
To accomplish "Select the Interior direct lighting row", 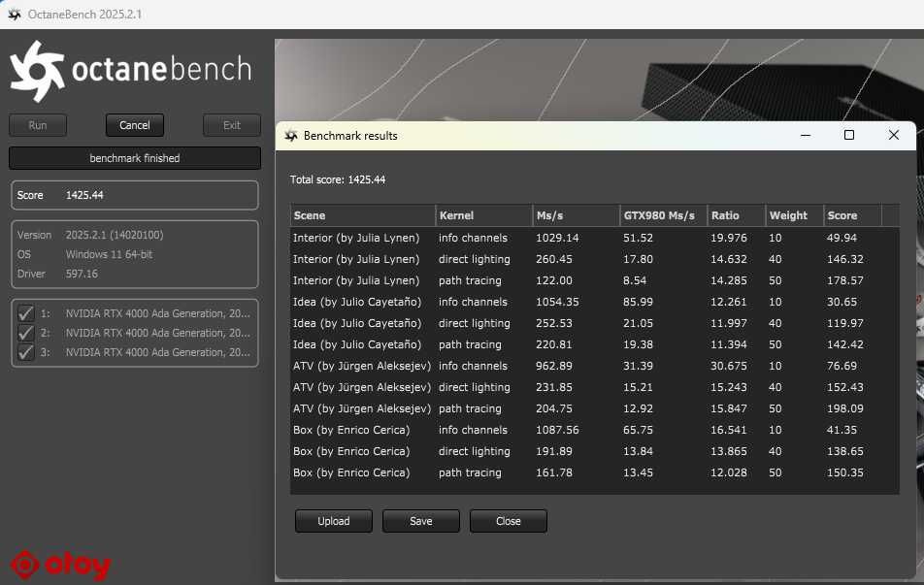I will 595,259.
